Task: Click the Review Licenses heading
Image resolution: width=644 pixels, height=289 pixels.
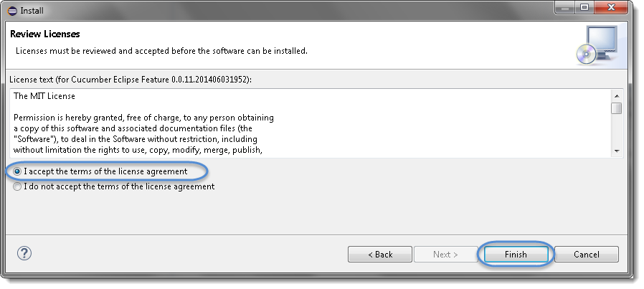Action: [44, 34]
